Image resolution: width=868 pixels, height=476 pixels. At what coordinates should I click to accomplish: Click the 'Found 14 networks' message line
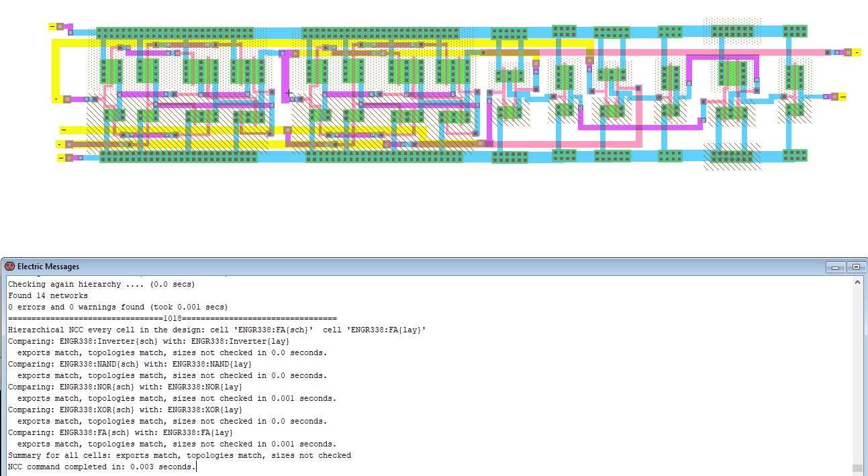click(48, 295)
